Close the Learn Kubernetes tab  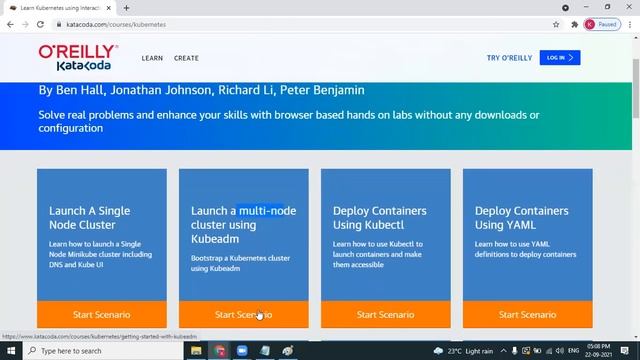109,8
